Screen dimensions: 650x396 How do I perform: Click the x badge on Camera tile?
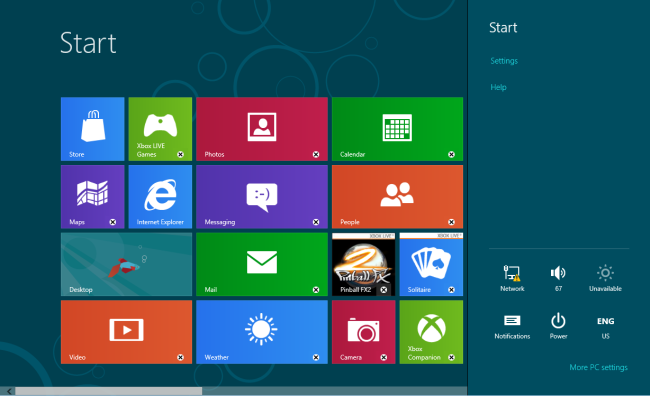[x=384, y=357]
